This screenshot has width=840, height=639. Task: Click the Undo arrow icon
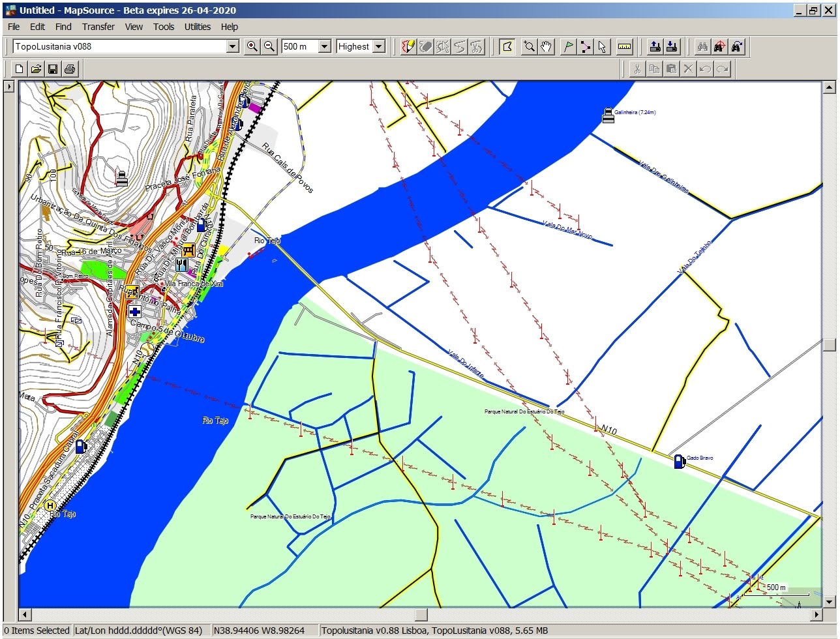pos(705,68)
